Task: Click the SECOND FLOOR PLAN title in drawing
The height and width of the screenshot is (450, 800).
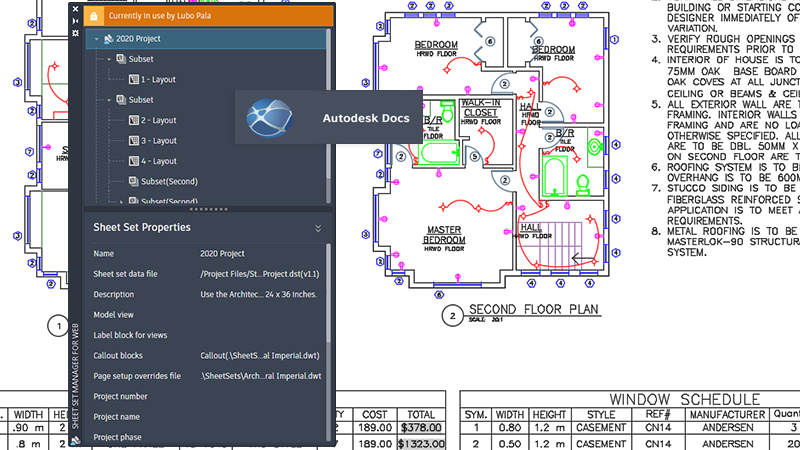Action: pyautogui.click(x=534, y=310)
